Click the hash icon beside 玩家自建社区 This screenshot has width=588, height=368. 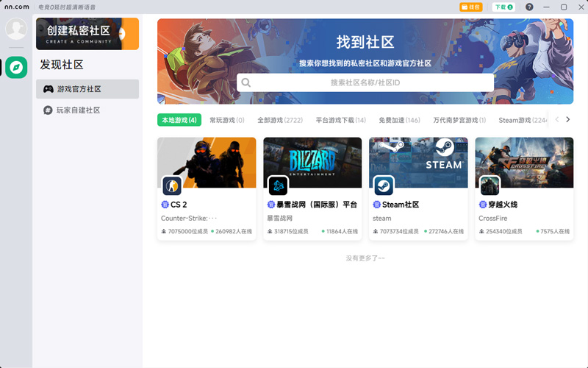point(48,110)
